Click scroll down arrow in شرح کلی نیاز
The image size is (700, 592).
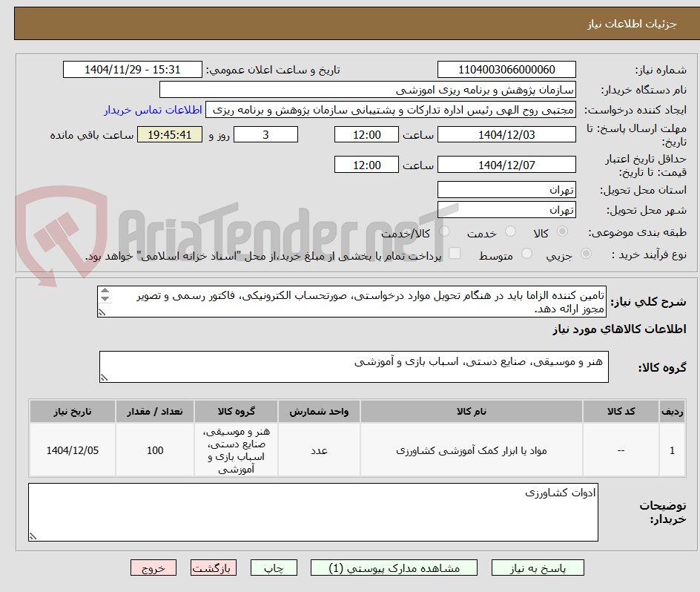(x=105, y=298)
